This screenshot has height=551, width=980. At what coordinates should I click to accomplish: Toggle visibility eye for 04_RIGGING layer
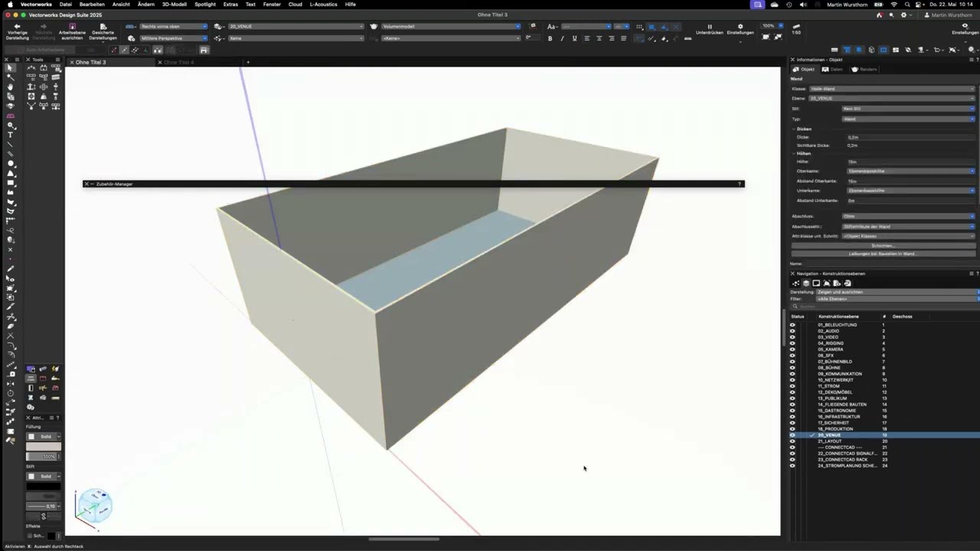792,343
